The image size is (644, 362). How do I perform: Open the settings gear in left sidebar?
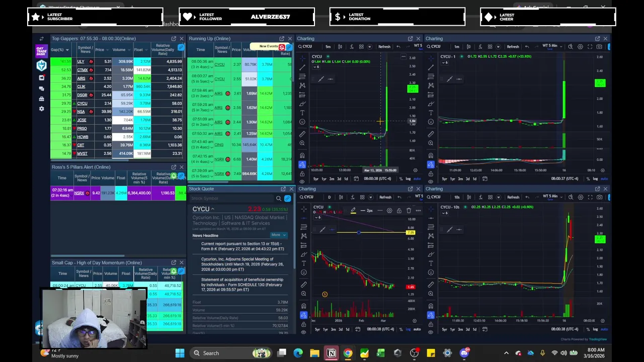[x=41, y=109]
